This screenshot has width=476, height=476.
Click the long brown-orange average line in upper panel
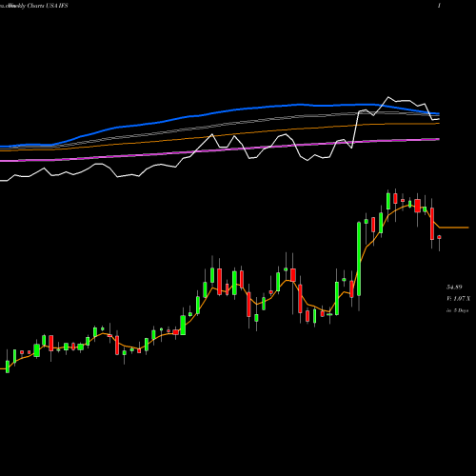222,136
